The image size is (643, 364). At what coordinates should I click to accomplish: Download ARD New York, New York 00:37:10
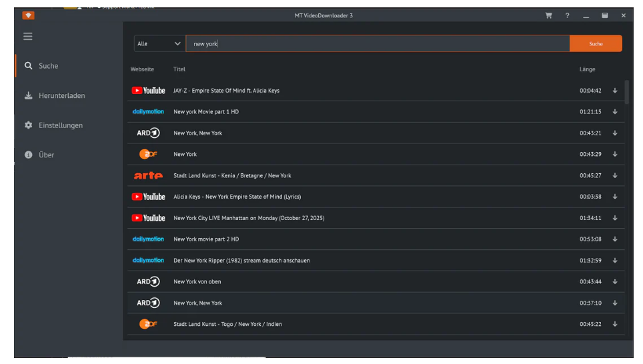pos(615,303)
